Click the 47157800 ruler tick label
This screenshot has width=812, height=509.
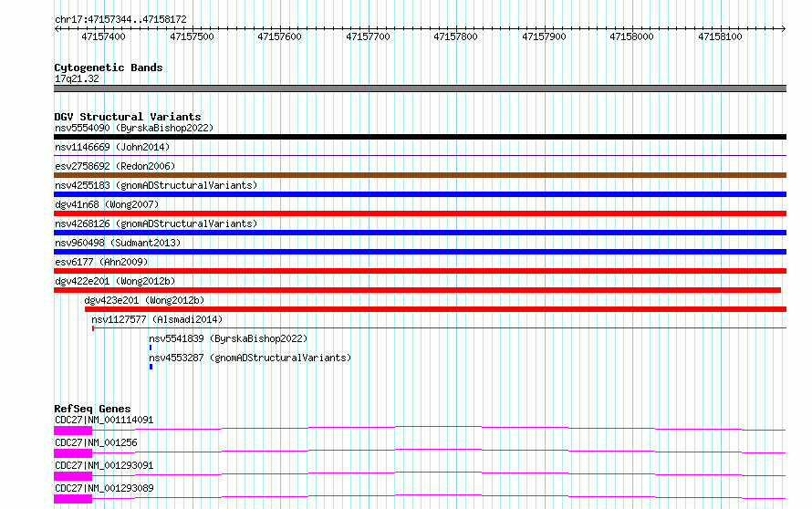click(455, 36)
